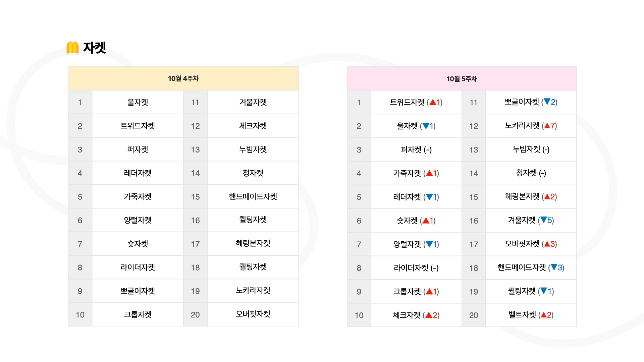Image resolution: width=644 pixels, height=362 pixels.
Task: Click the red up arrow next to 트위드자켓
Action: 433,102
